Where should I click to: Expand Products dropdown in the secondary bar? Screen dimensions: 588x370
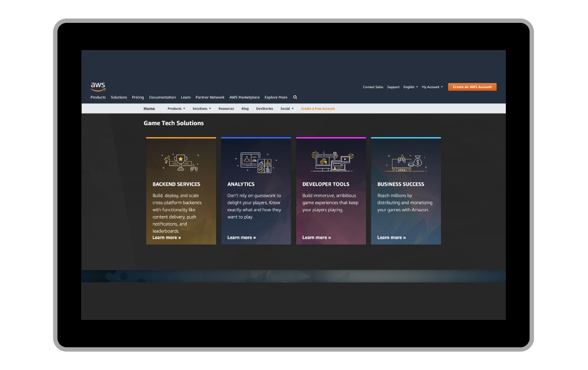point(176,109)
